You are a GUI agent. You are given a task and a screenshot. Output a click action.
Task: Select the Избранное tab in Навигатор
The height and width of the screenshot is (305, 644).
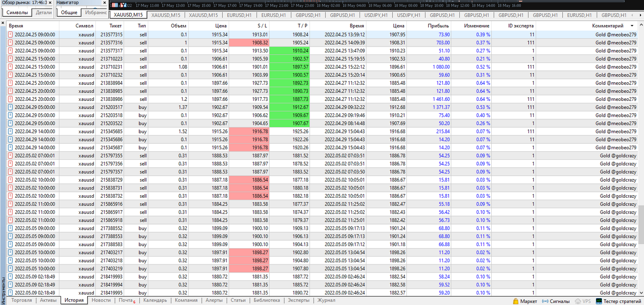(95, 12)
